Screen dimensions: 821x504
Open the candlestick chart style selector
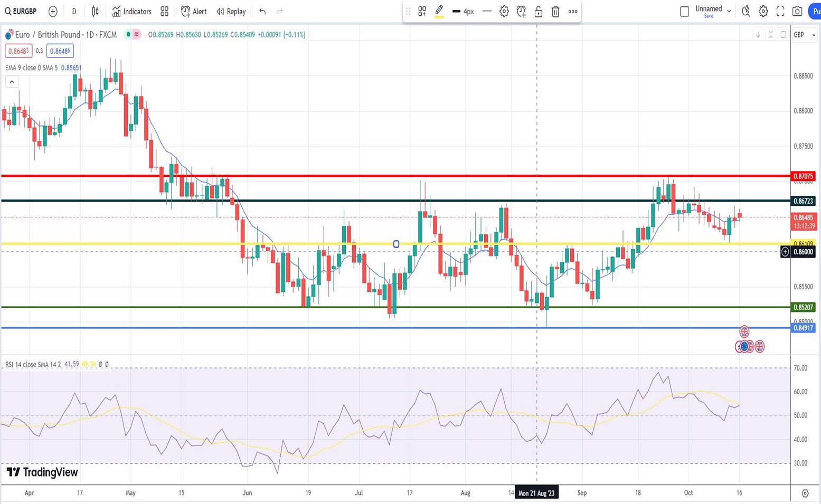pyautogui.click(x=95, y=11)
